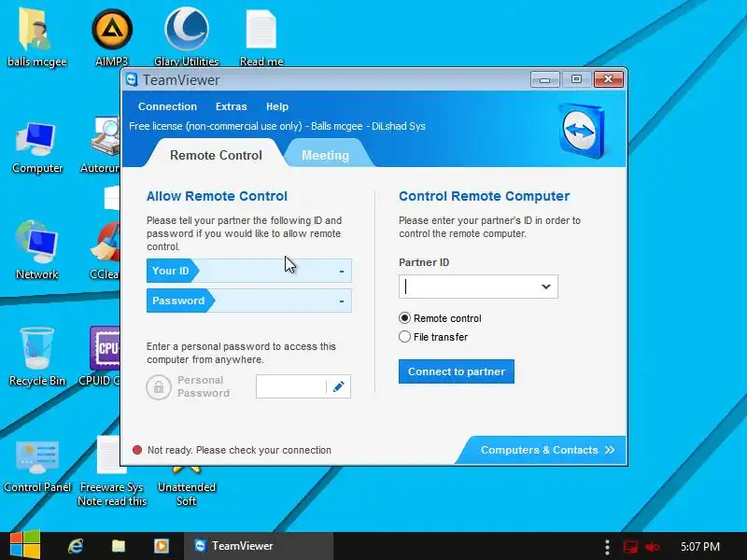Minimize the TeamViewer window
Image resolution: width=747 pixels, height=560 pixels.
[x=545, y=79]
